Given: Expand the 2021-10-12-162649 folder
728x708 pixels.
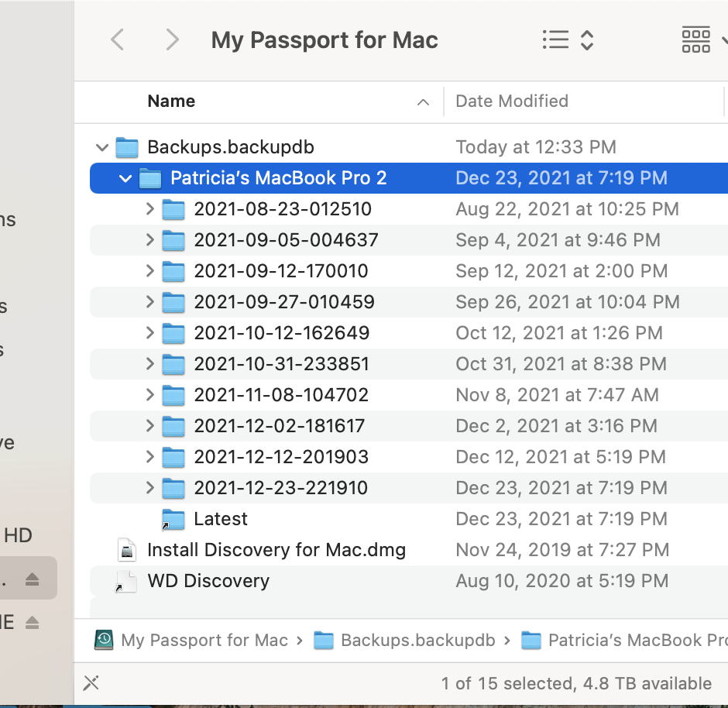Looking at the screenshot, I should (x=149, y=333).
